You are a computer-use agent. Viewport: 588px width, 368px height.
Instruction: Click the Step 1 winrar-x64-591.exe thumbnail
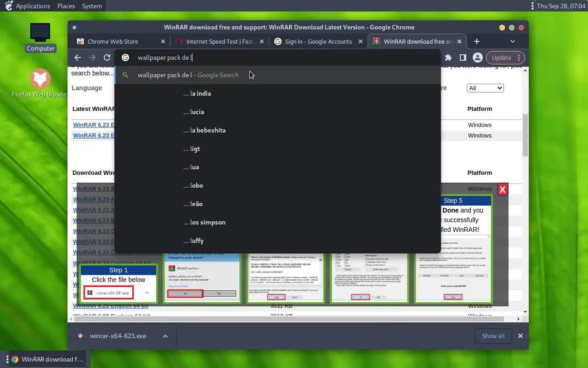pos(119,283)
